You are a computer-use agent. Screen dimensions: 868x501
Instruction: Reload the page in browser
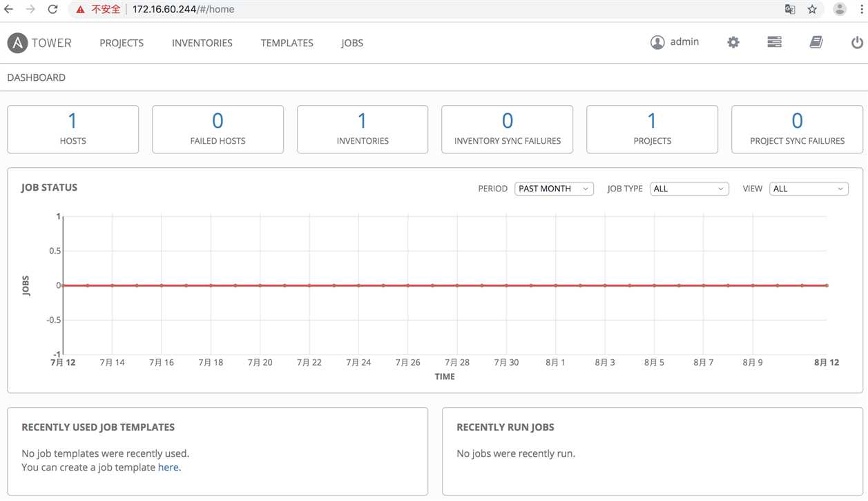click(52, 9)
